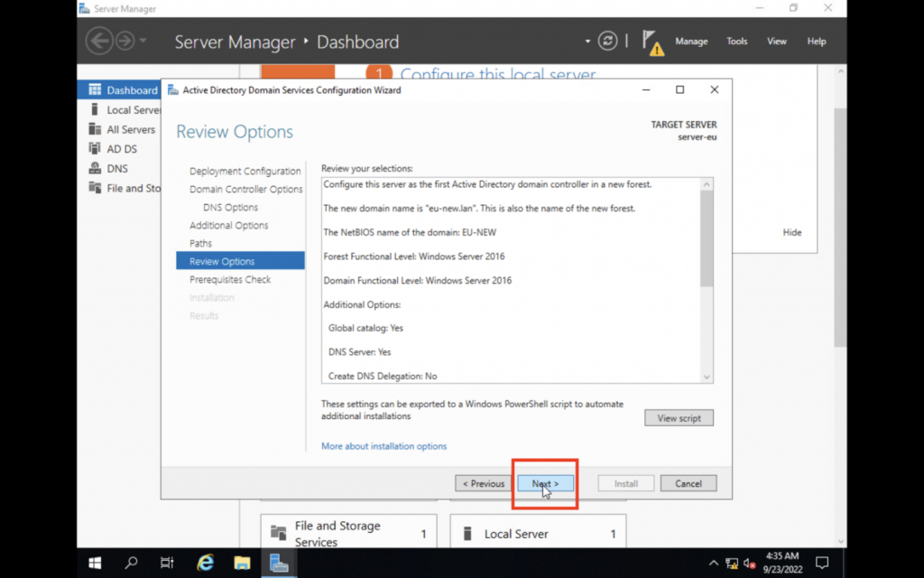The image size is (924, 578).
Task: Click the Server Manager back arrow
Action: point(98,41)
